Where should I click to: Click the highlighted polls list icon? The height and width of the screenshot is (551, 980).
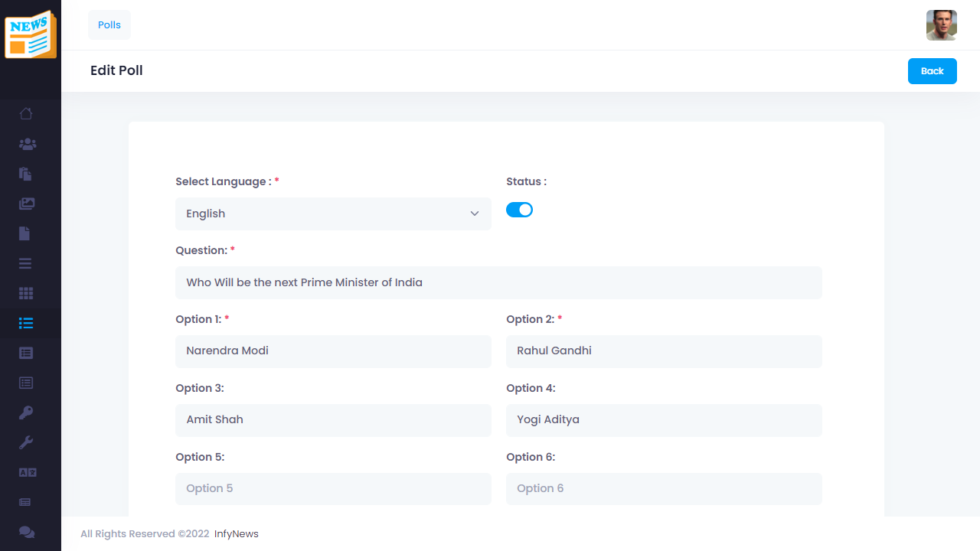click(26, 323)
